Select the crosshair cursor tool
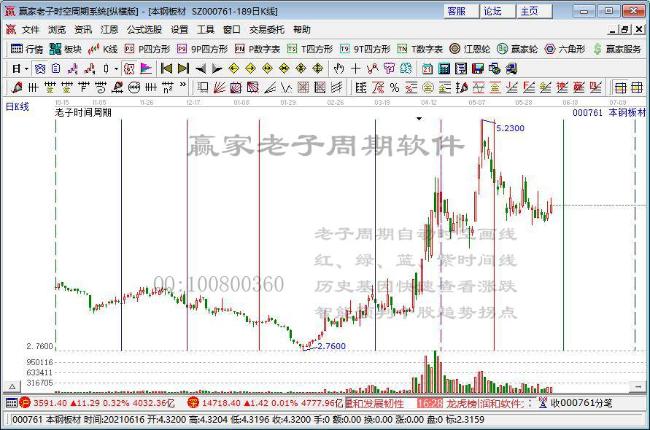The image size is (650, 430). [355, 68]
